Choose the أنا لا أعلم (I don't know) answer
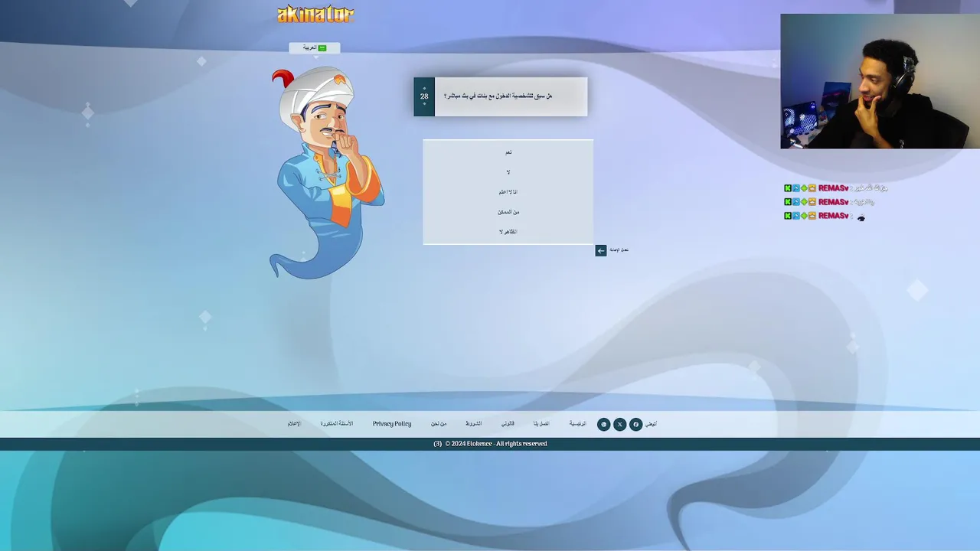The height and width of the screenshot is (551, 980). point(508,192)
